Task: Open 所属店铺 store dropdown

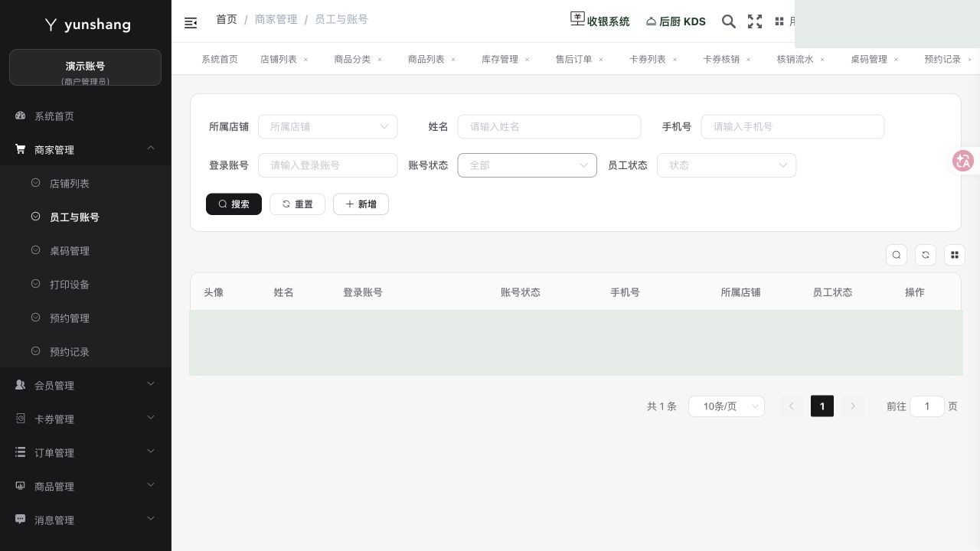Action: tap(328, 127)
